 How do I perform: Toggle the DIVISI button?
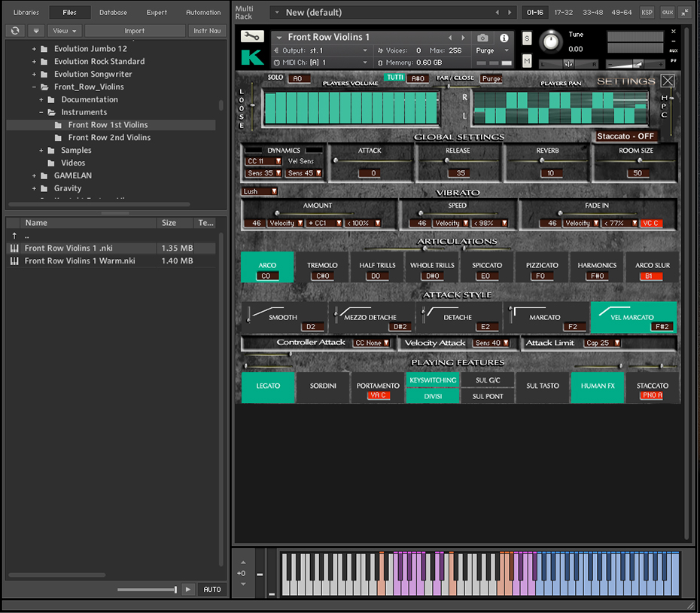pyautogui.click(x=433, y=396)
